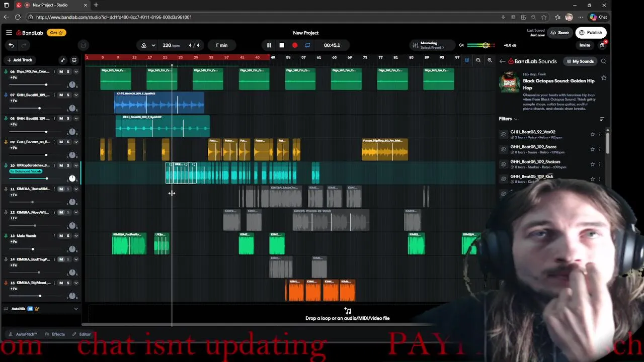Viewport: 644px width, 362px height.
Task: Click the Invite button
Action: click(x=585, y=45)
